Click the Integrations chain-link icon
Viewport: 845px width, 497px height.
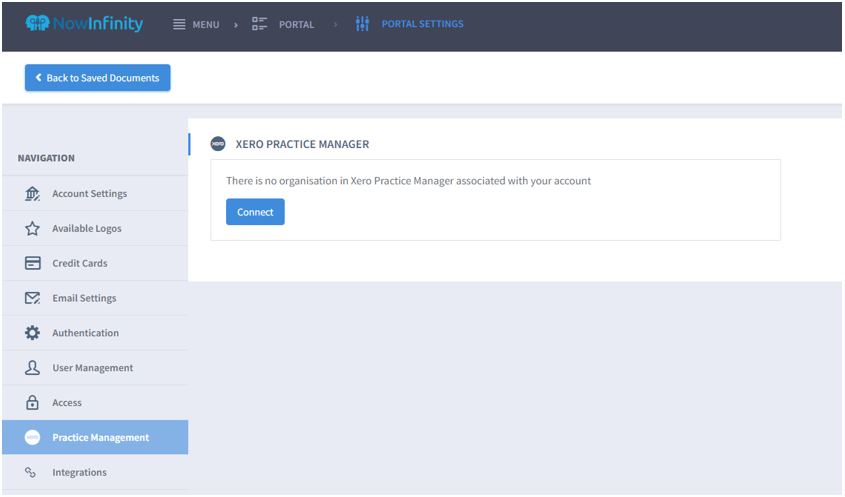coord(32,472)
